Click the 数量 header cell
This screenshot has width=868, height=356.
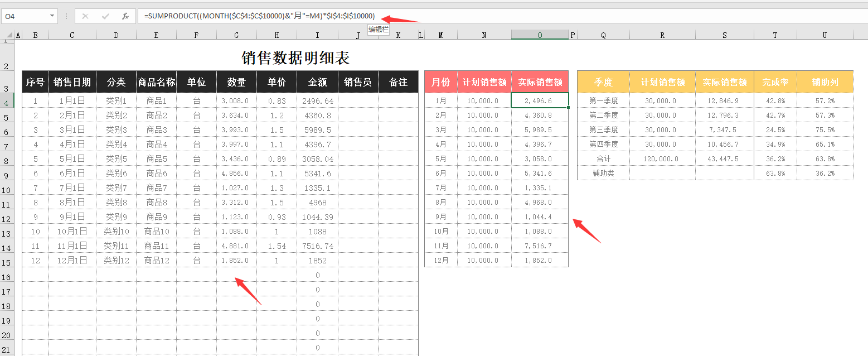point(237,82)
